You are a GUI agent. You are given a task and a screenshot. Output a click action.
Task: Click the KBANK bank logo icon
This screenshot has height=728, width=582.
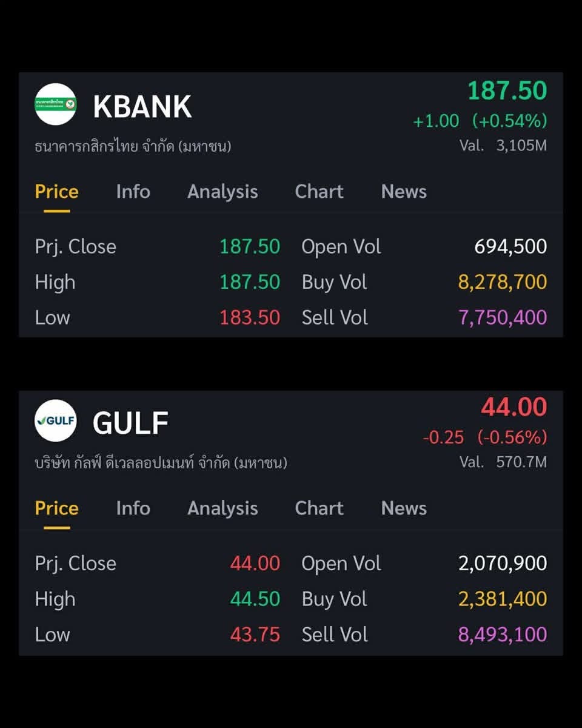55,104
